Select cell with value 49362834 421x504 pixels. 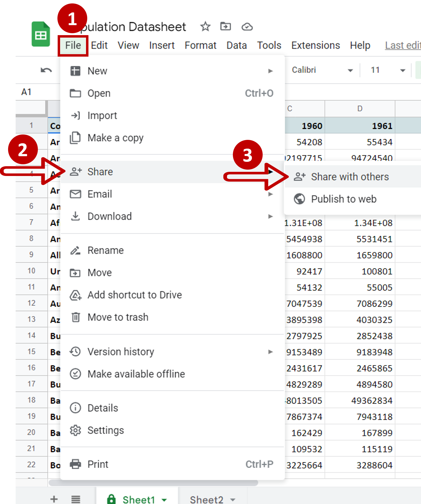[360, 401]
